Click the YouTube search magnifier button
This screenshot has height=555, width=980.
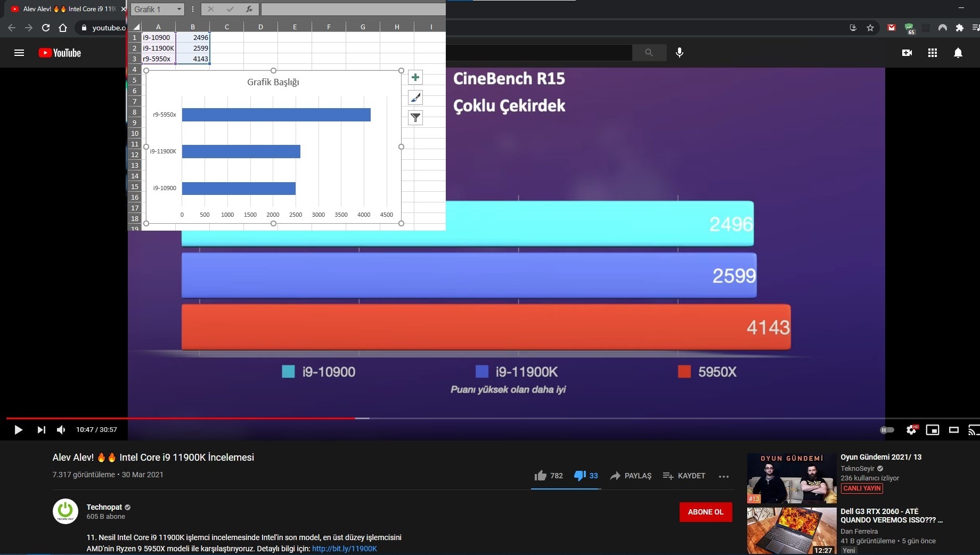649,52
